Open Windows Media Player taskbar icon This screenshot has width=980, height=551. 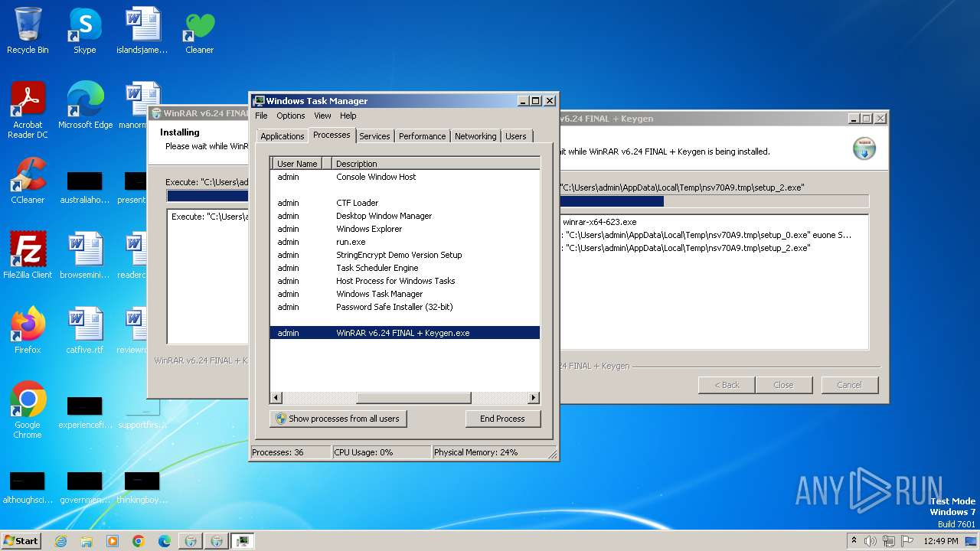pos(113,541)
